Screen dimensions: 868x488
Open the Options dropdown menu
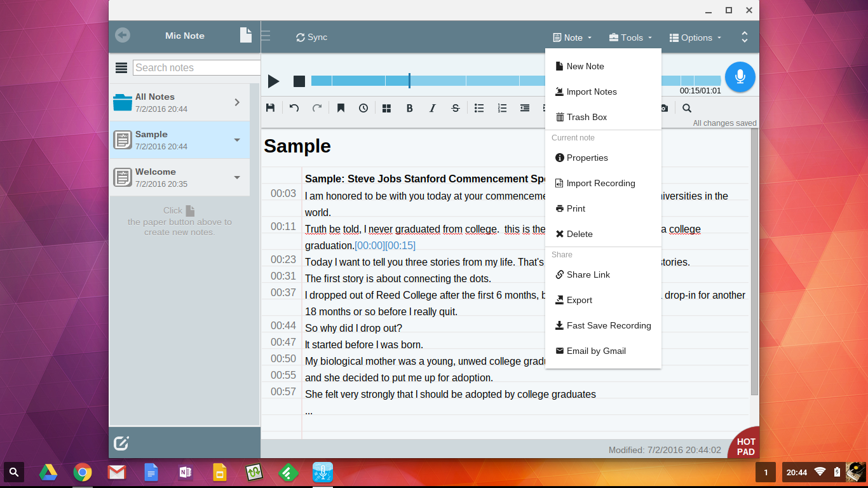pos(696,37)
